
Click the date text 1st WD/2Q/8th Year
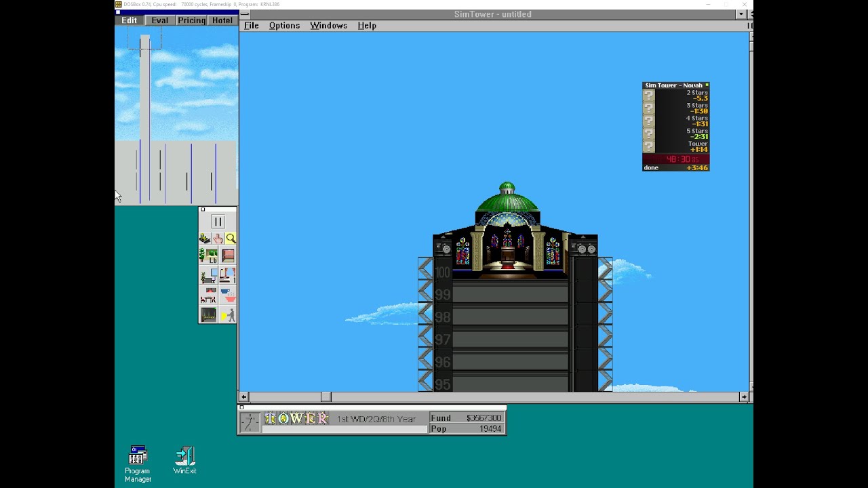coord(376,419)
